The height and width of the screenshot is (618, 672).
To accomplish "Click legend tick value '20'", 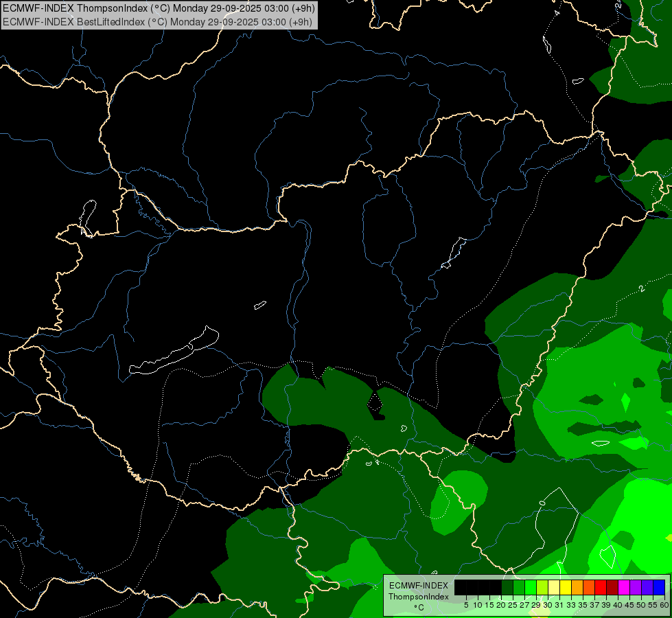I will 502,605.
